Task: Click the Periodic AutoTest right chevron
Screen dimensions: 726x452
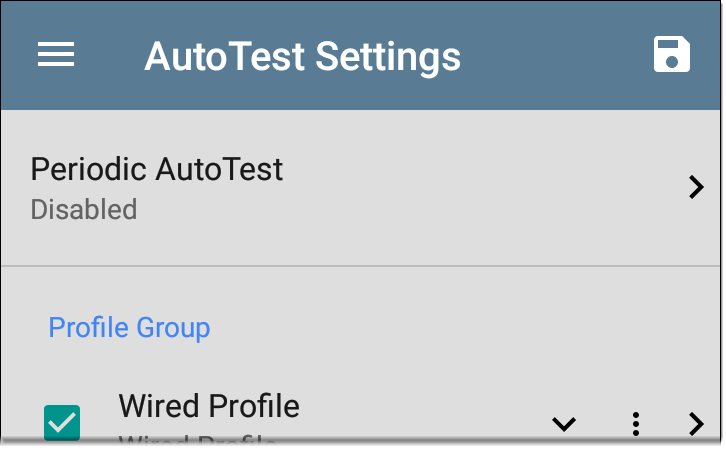Action: pyautogui.click(x=696, y=187)
